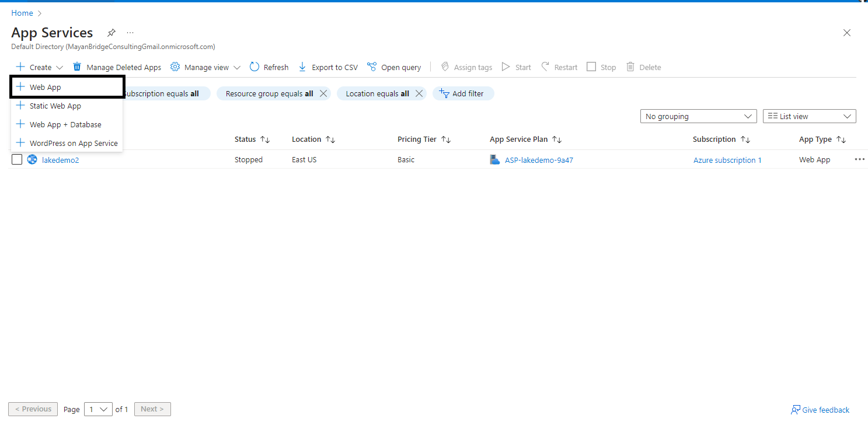Open the lakedemo2 row context menu

tap(859, 159)
